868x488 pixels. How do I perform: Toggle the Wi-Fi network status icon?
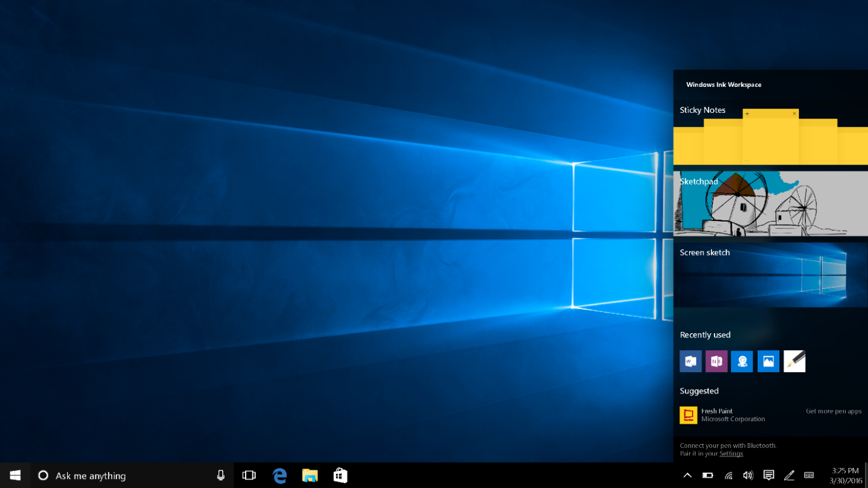tap(728, 475)
